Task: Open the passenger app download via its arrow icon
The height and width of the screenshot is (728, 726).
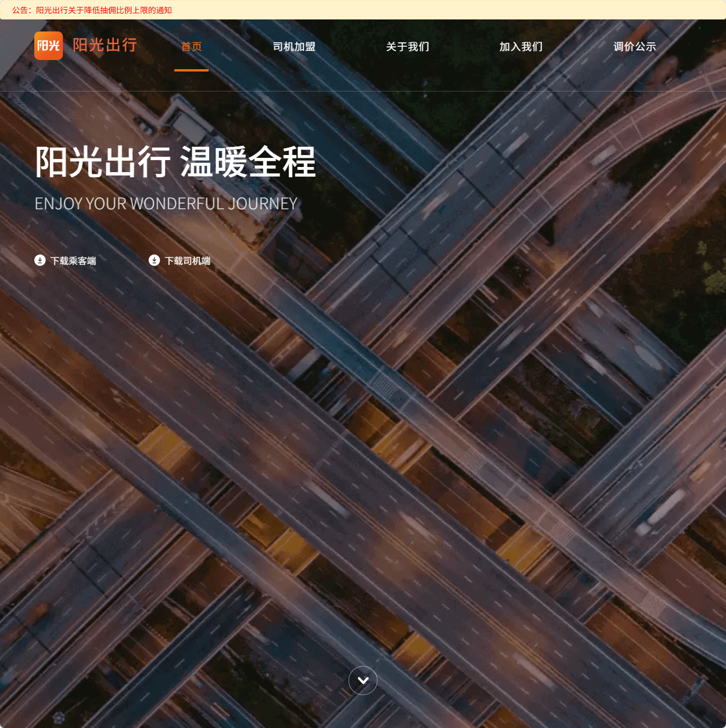Action: 39,260
